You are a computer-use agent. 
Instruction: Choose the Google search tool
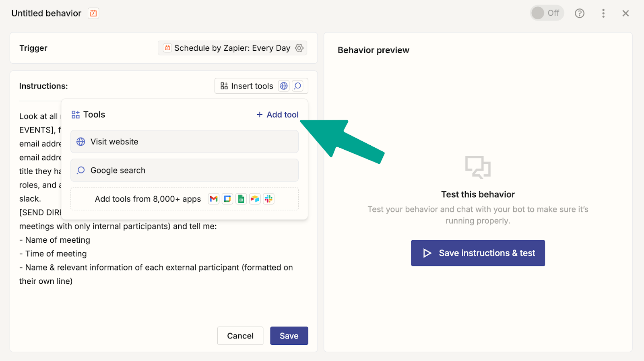pos(184,170)
